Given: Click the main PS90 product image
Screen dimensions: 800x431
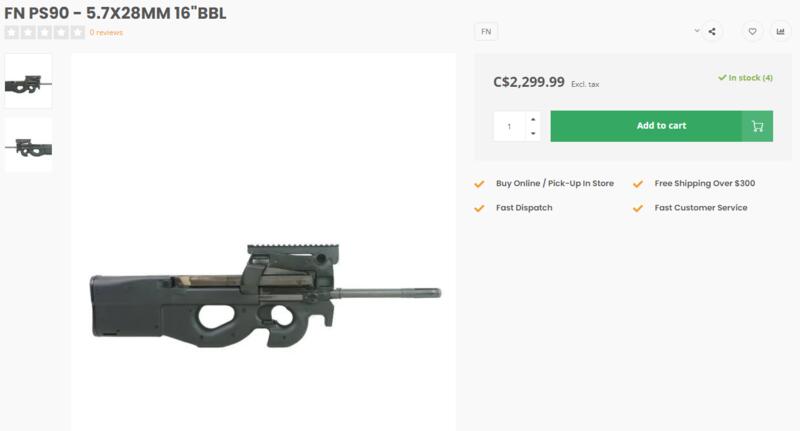Looking at the screenshot, I should click(264, 293).
